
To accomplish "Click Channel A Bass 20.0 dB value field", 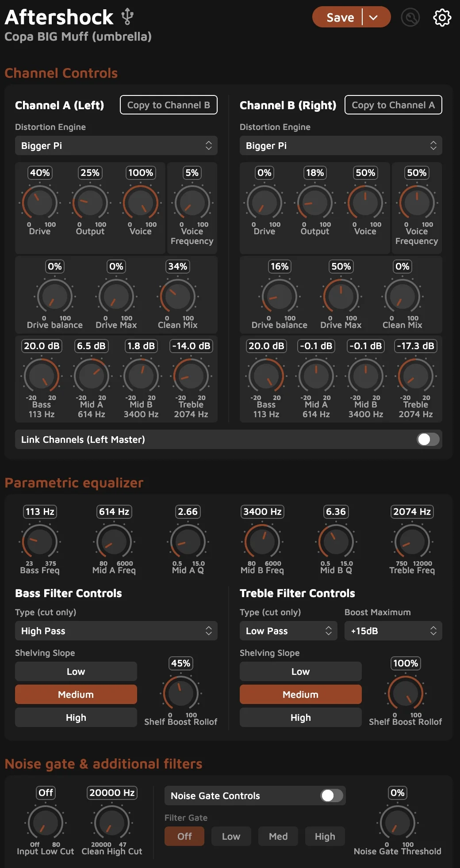I will pos(42,346).
